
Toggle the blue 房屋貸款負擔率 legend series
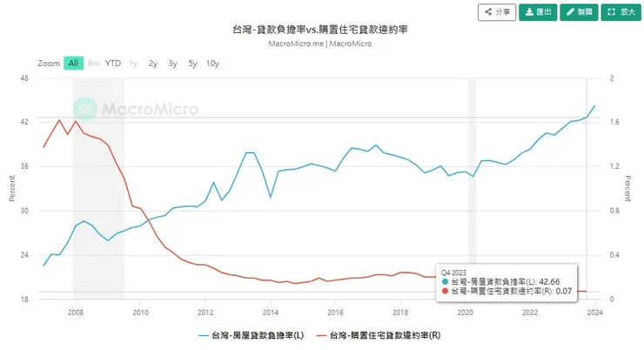(x=251, y=334)
